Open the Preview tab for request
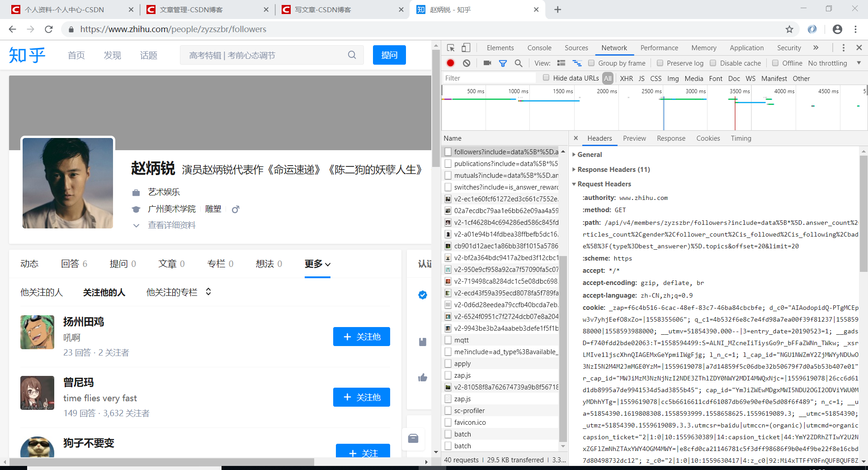868x470 pixels. pyautogui.click(x=634, y=138)
